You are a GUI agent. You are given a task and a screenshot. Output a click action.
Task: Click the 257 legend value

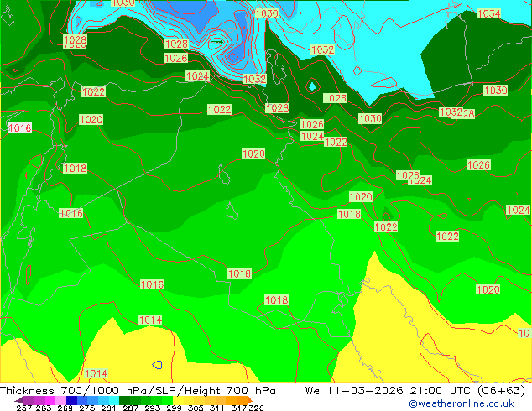click(23, 408)
